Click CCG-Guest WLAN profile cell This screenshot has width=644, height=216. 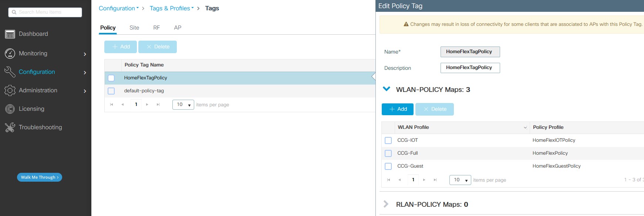[410, 166]
